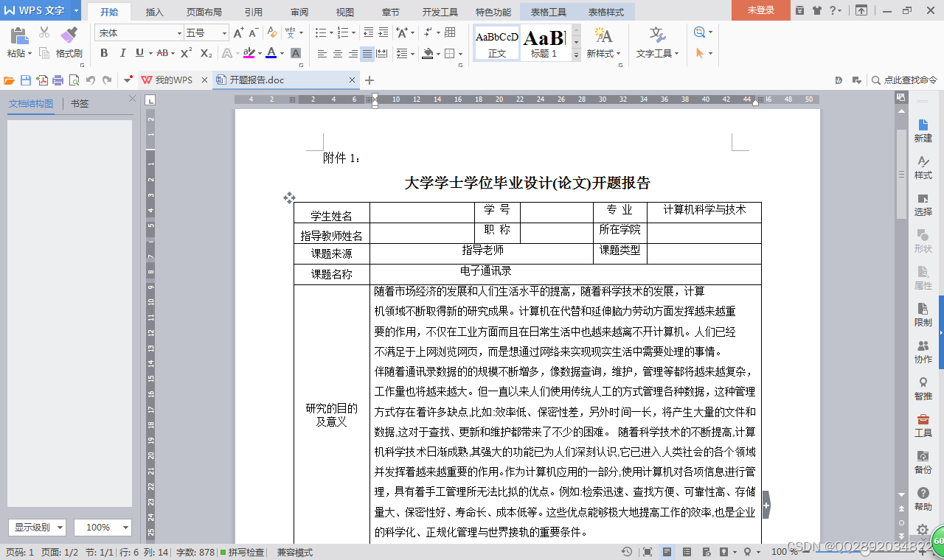The width and height of the screenshot is (944, 560).
Task: Click the increase font size icon
Action: click(x=238, y=33)
